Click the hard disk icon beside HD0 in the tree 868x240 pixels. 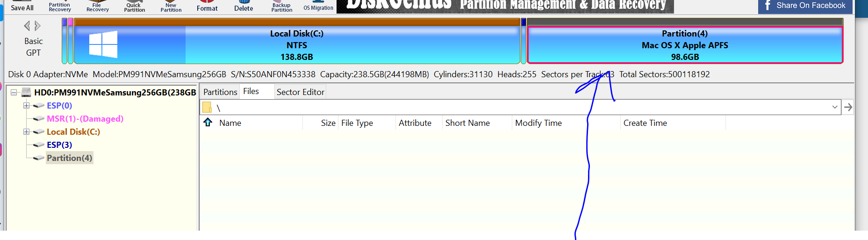pyautogui.click(x=26, y=92)
